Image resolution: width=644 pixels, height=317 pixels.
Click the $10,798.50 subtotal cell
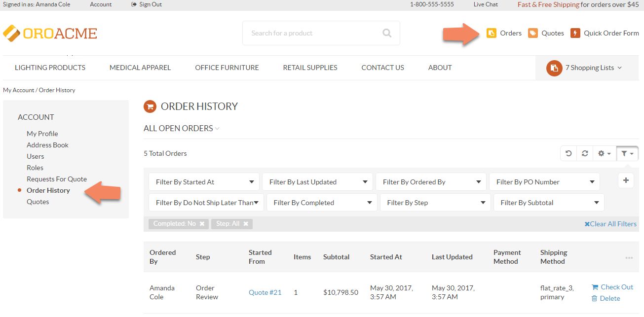click(341, 292)
